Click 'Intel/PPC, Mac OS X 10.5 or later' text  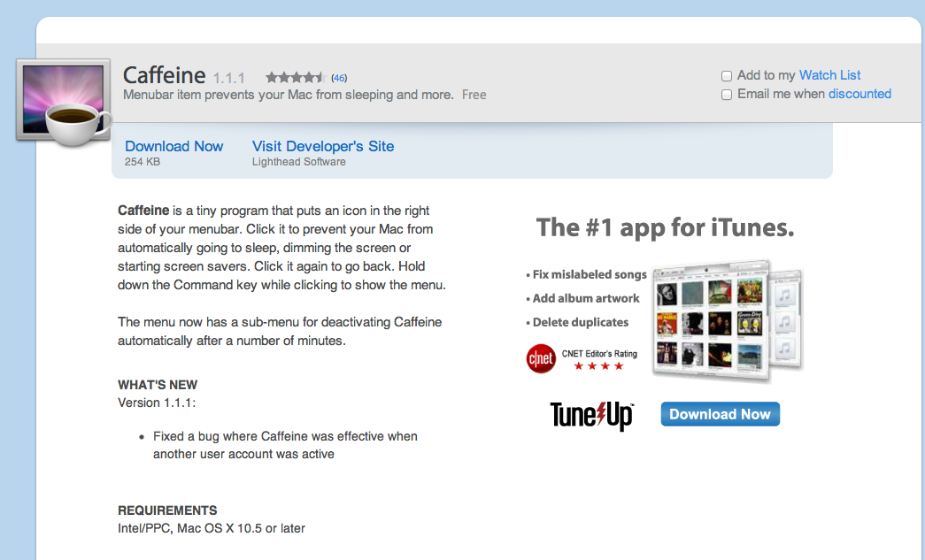pos(212,528)
